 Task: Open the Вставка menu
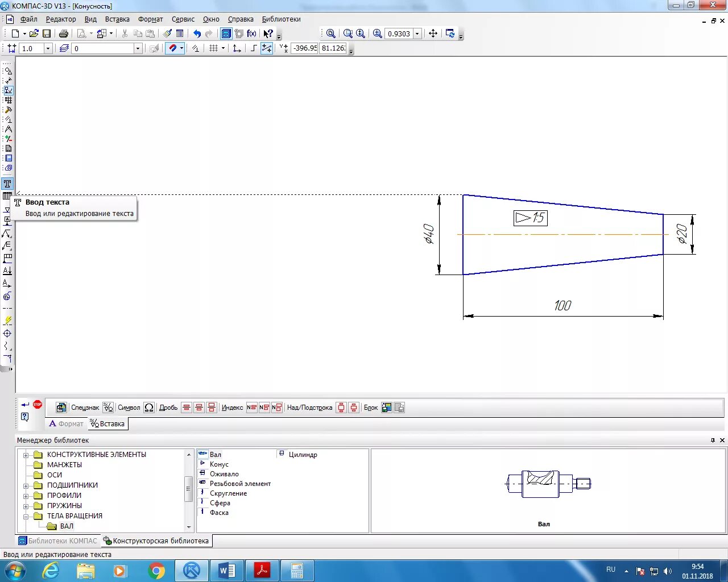pyautogui.click(x=117, y=19)
